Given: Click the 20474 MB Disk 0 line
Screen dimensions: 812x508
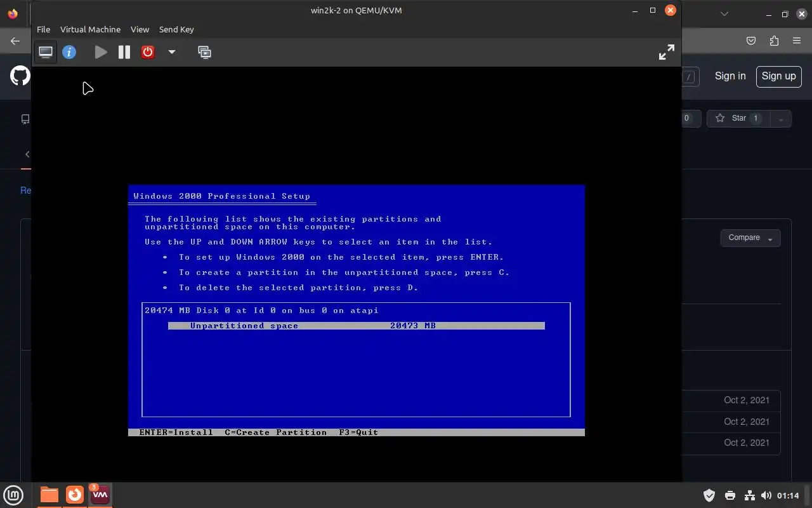Looking at the screenshot, I should pos(261,311).
